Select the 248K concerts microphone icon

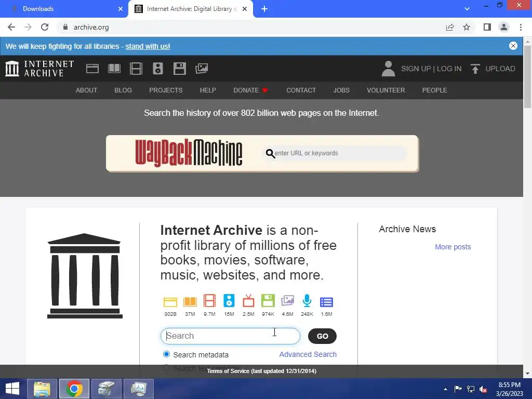click(x=307, y=301)
